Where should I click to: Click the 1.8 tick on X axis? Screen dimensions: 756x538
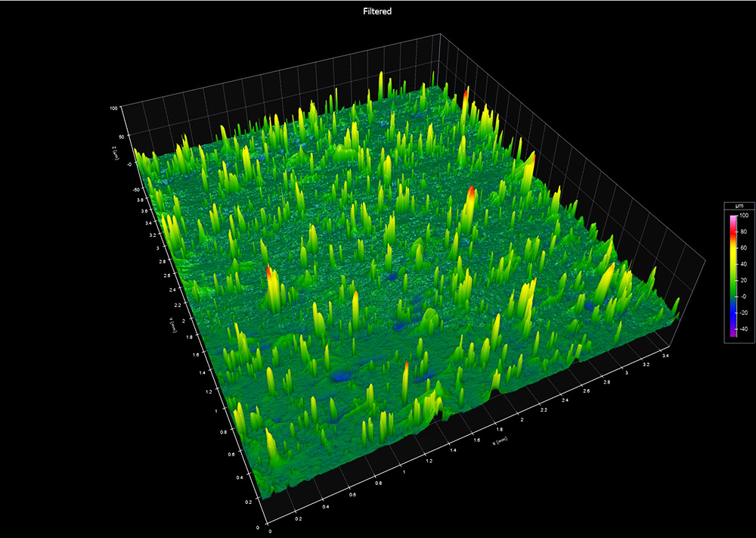(500, 429)
